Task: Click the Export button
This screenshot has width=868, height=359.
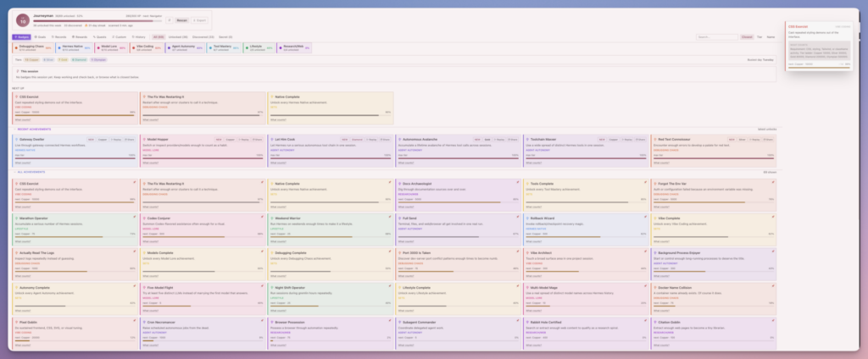Action: [199, 20]
